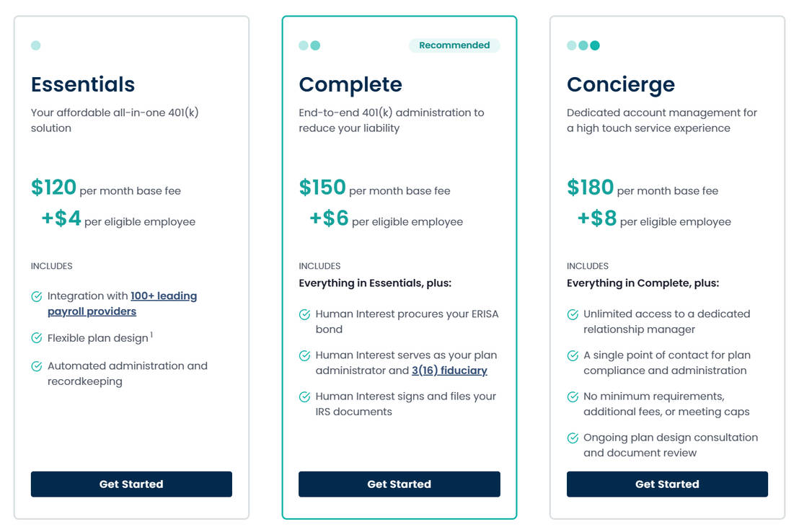Click checkmark next to "Ongoing plan design consultation and document review"

coord(572,438)
